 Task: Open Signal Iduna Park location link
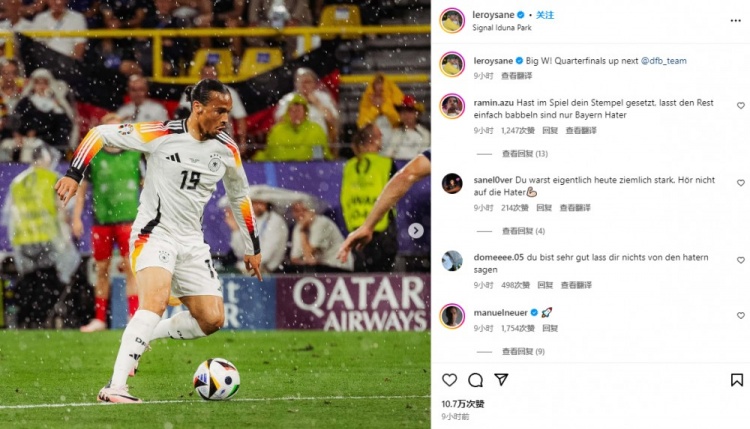pyautogui.click(x=502, y=28)
